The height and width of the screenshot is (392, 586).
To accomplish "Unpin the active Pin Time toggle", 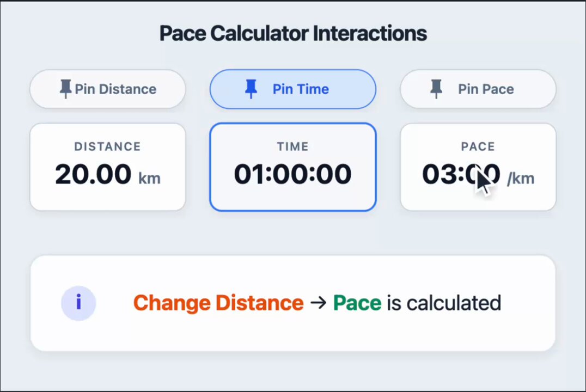I will (x=293, y=89).
